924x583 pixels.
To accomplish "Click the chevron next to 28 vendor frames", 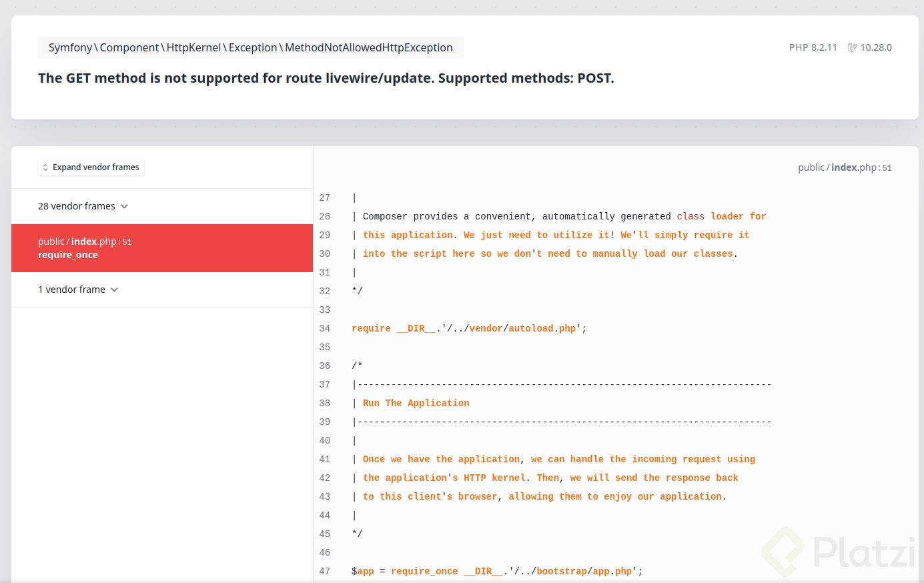I will pos(124,206).
